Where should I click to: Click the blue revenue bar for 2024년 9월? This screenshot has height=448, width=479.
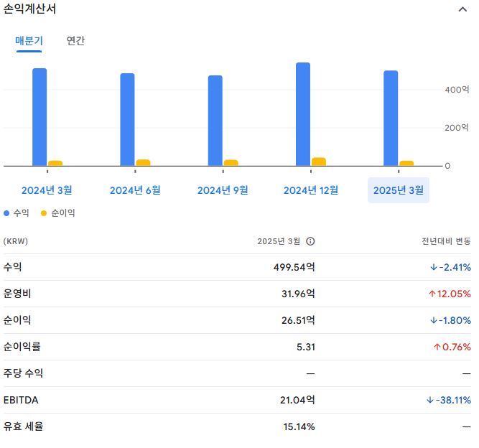tap(215, 121)
